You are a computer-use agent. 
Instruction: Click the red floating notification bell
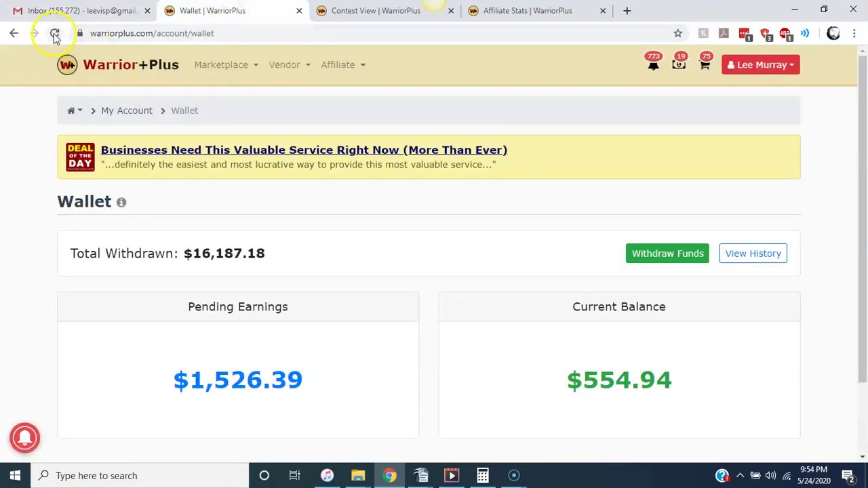(x=25, y=437)
